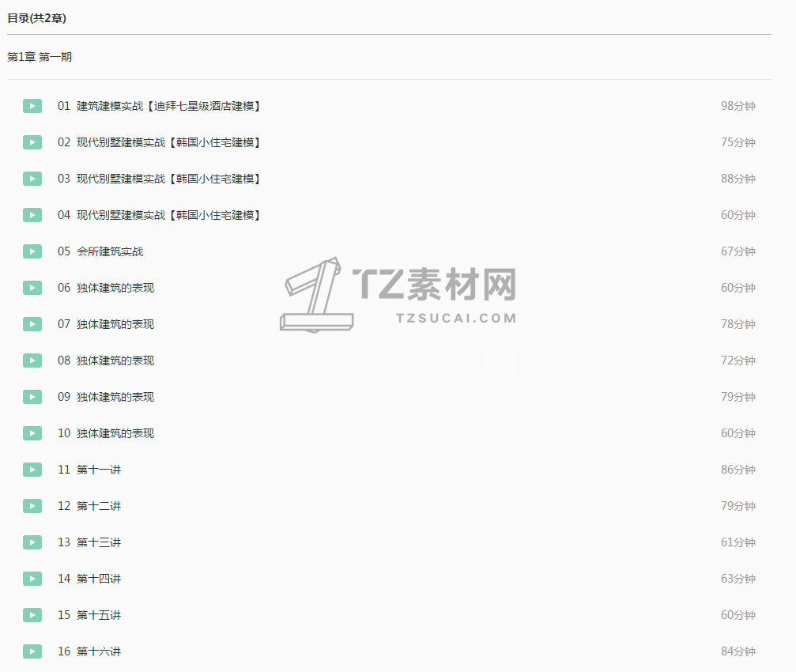Select lesson title 第十五讲
This screenshot has width=796, height=672.
point(99,615)
